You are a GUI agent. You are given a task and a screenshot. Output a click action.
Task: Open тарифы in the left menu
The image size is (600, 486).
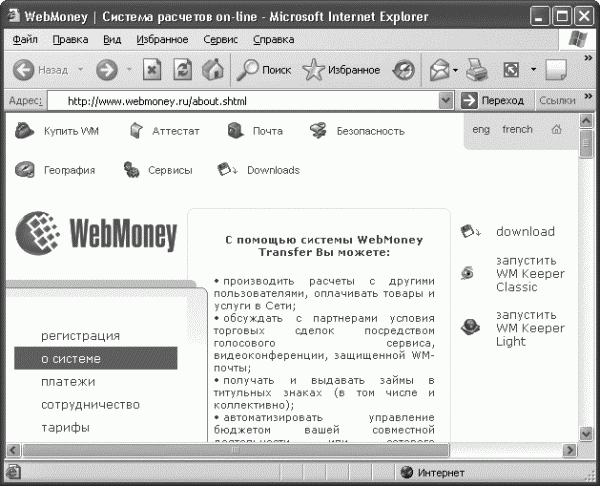65,427
